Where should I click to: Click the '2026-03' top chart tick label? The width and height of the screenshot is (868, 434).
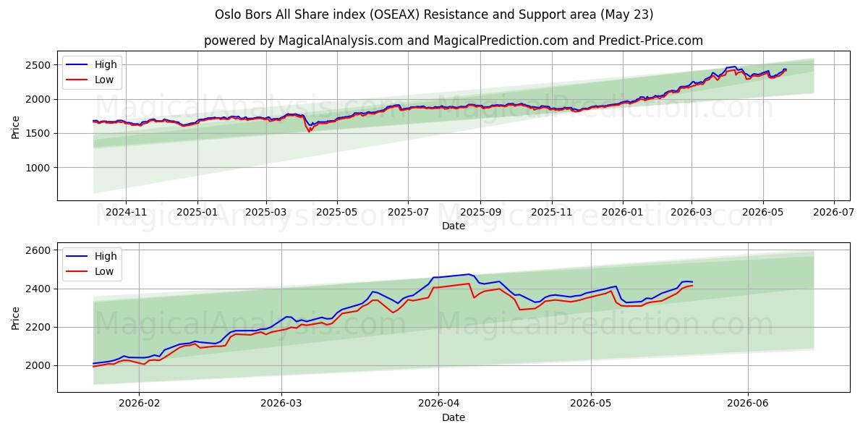click(x=692, y=213)
